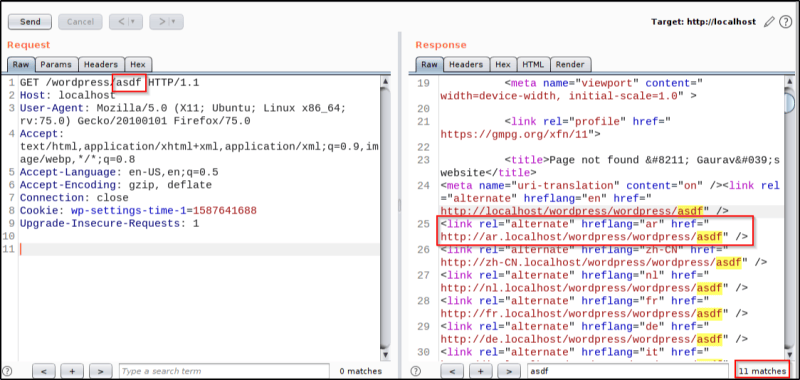Click request search next match button

(x=101, y=371)
